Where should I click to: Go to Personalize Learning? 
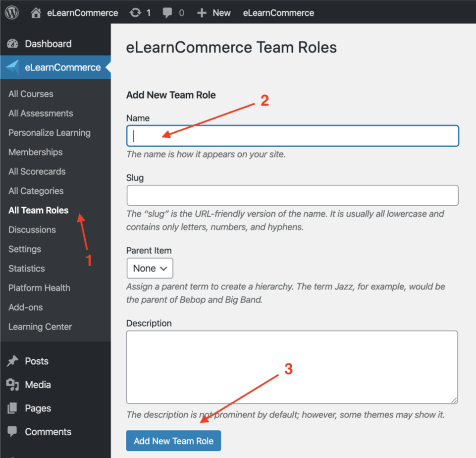(x=50, y=133)
